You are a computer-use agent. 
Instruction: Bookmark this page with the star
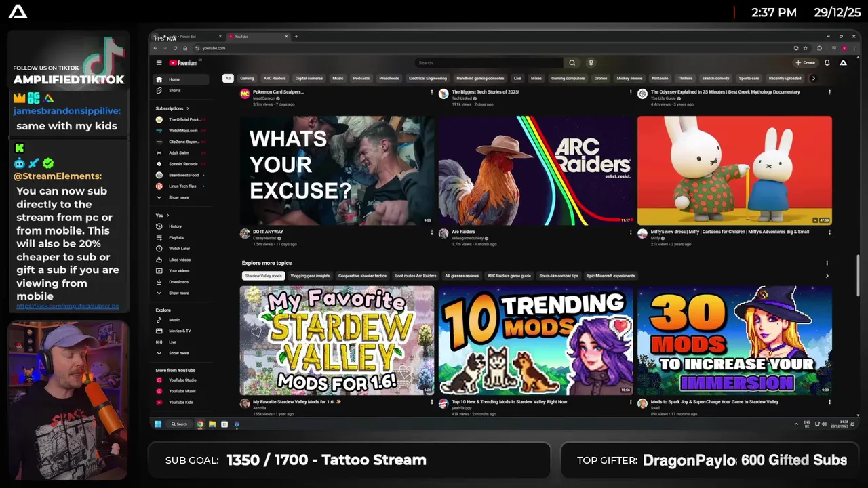(805, 48)
